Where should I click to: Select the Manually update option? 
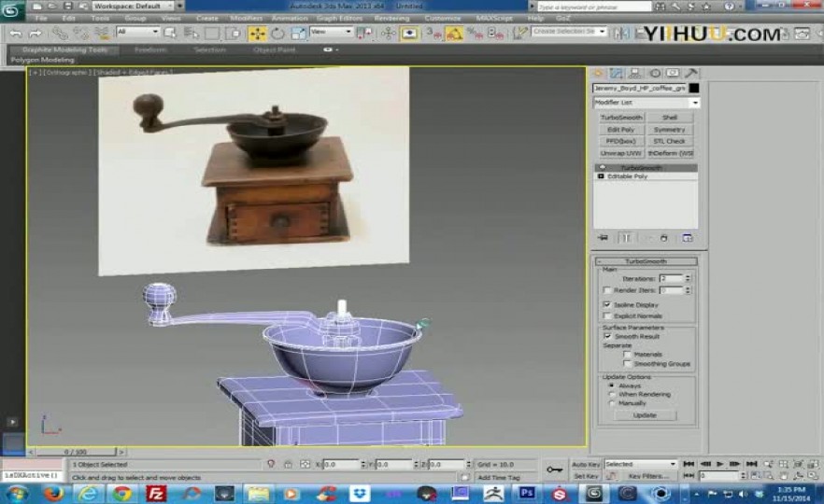[611, 403]
